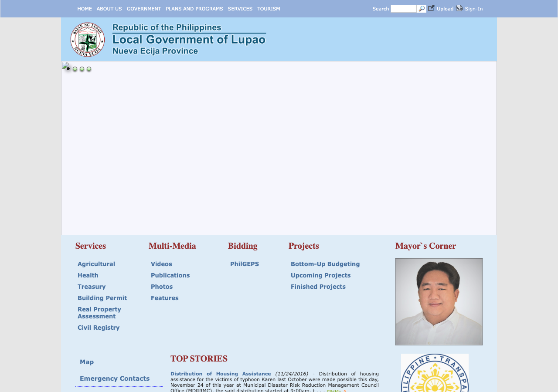Click the Local Government of Lupao banner title
Screen dimensions: 558x392
189,40
